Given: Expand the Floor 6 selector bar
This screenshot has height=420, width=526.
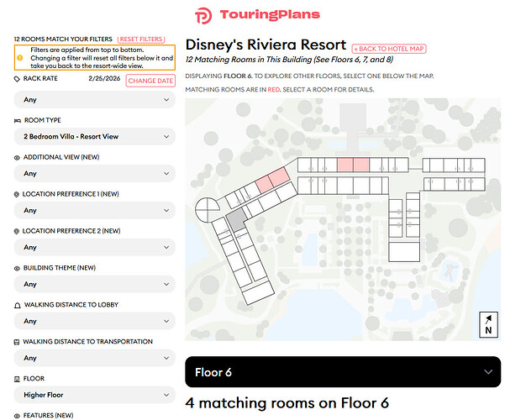Looking at the screenshot, I should pyautogui.click(x=342, y=372).
